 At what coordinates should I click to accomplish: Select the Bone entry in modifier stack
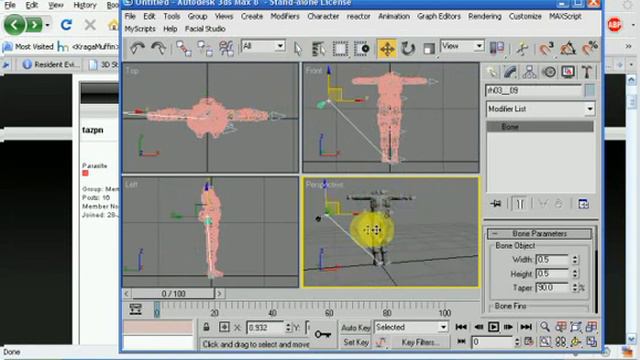point(540,127)
